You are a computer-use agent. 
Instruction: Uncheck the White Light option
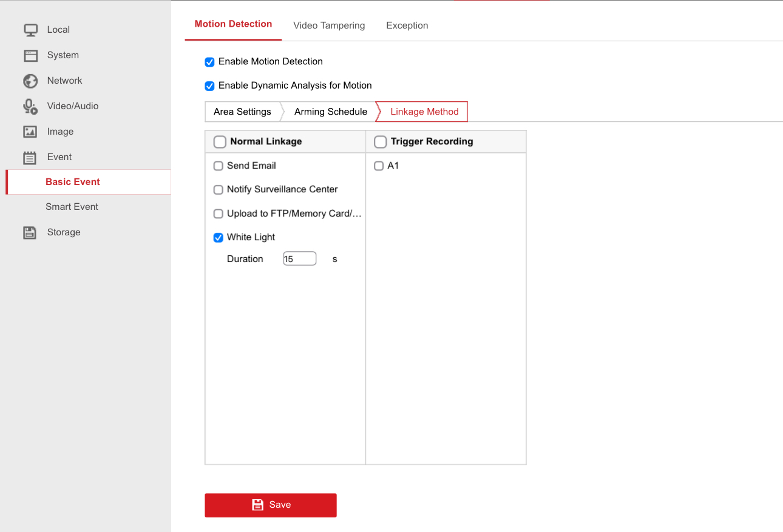coord(219,238)
